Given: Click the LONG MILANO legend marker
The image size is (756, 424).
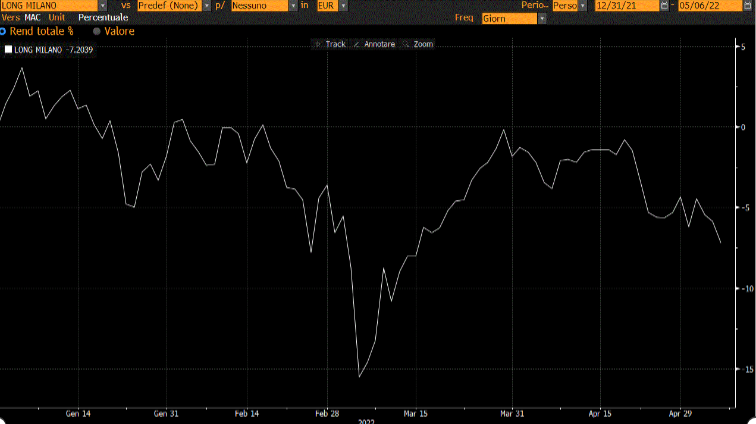Looking at the screenshot, I should pyautogui.click(x=8, y=49).
